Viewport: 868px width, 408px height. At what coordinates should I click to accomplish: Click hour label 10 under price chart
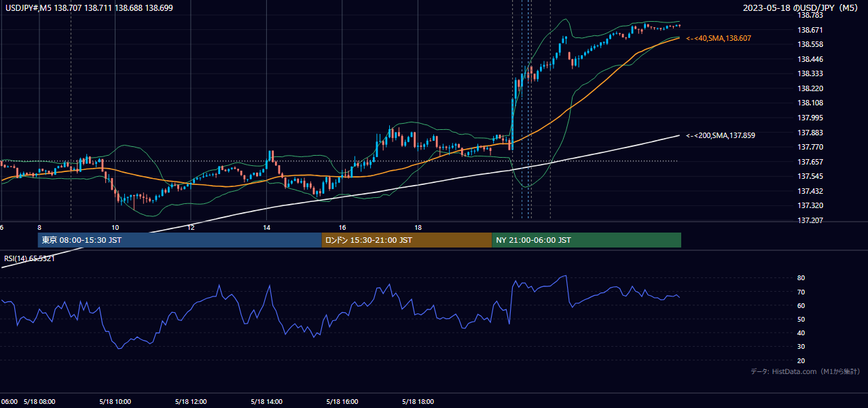(115, 227)
